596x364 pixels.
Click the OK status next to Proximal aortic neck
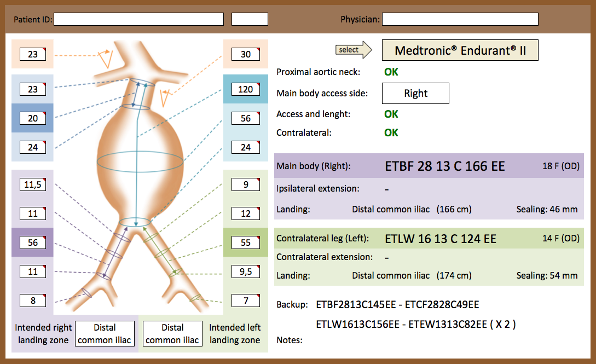(391, 72)
